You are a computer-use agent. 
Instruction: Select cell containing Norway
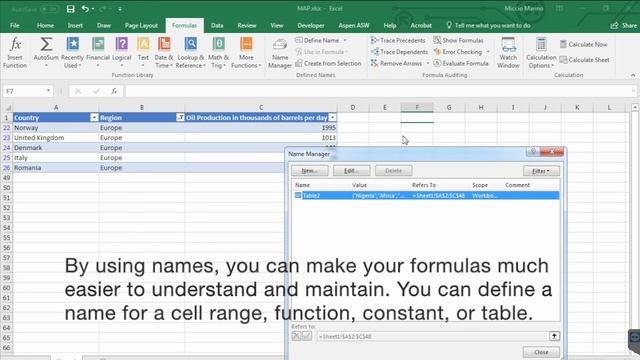56,128
